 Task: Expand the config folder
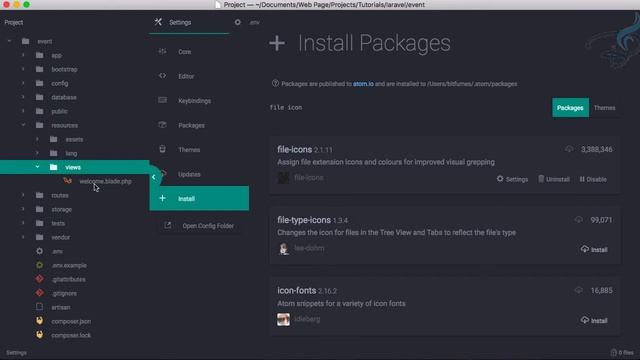(23, 83)
